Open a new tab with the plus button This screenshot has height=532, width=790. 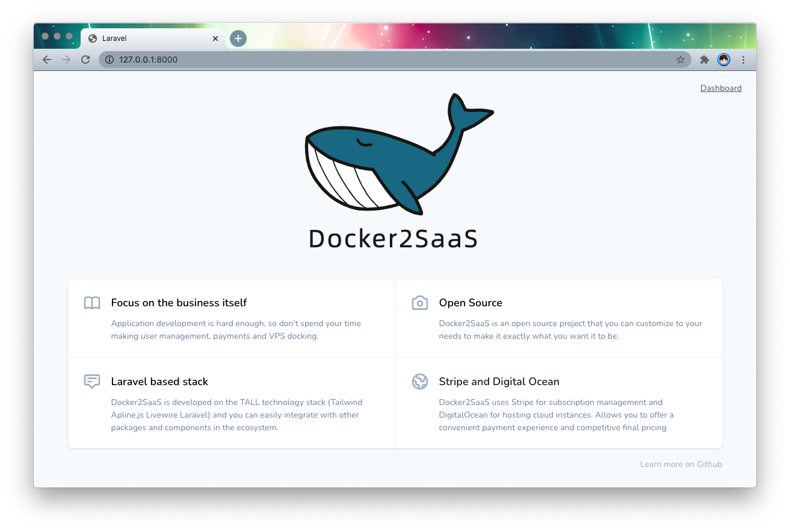(x=238, y=39)
